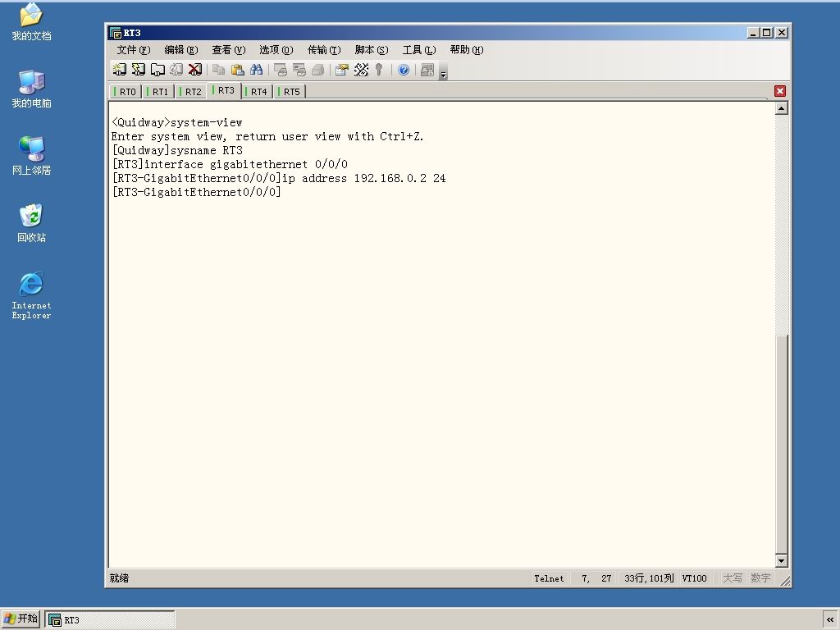The image size is (840, 630).
Task: Open the 选项(O) menu
Action: [x=276, y=50]
